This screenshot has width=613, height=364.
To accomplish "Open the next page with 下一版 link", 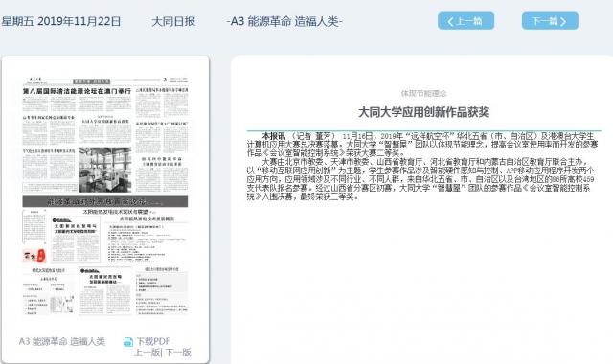I will coord(178,353).
